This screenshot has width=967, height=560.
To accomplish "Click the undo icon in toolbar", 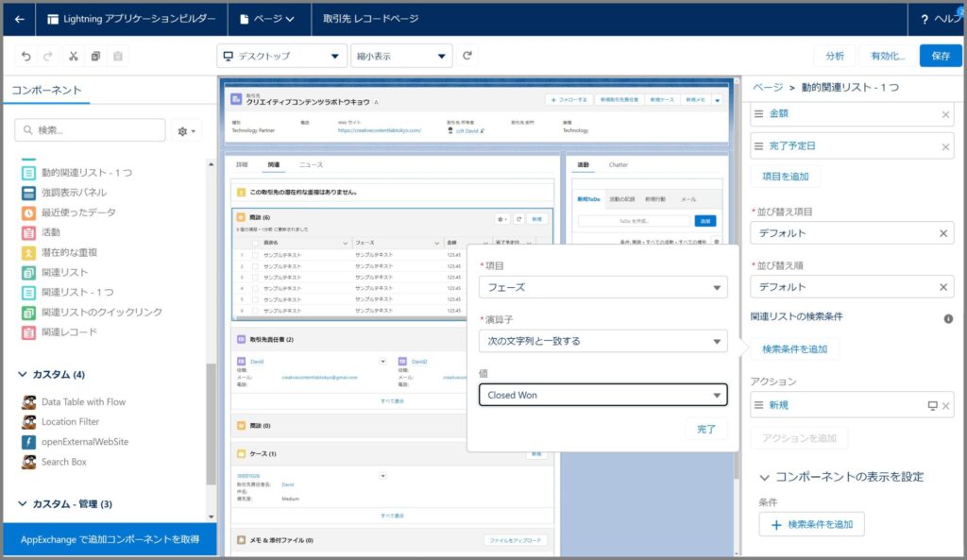I will [26, 57].
